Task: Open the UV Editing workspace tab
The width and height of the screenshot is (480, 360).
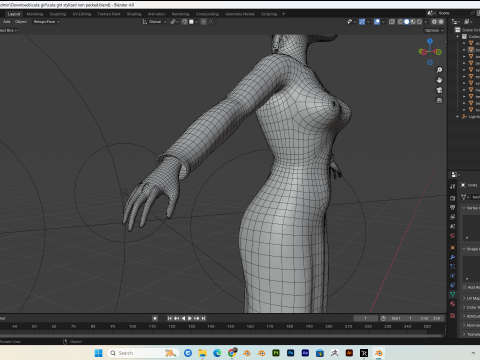Action: [82, 14]
